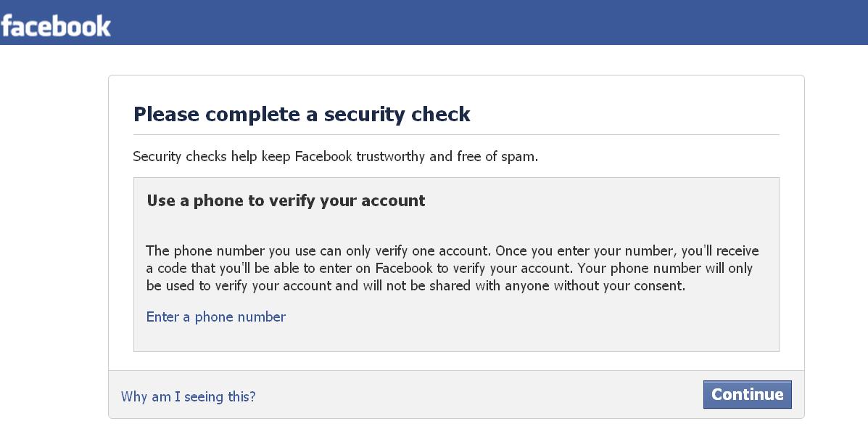Click the Continue button

748,394
